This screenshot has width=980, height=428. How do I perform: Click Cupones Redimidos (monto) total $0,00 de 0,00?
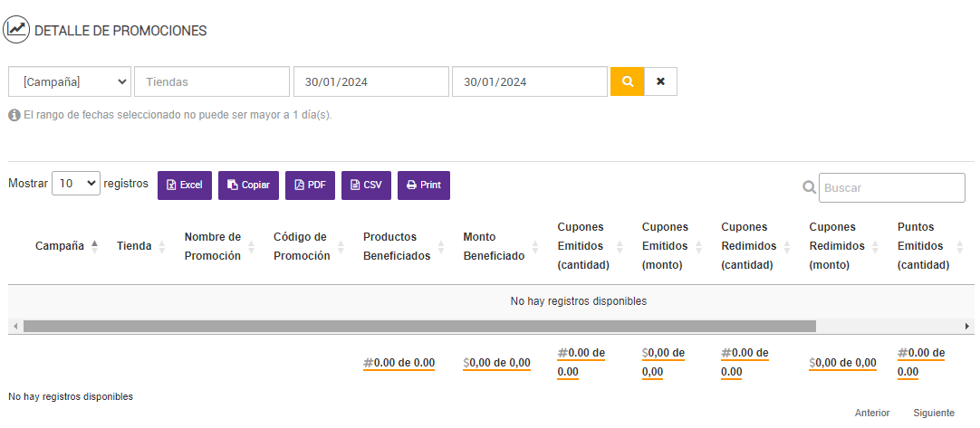click(x=842, y=363)
